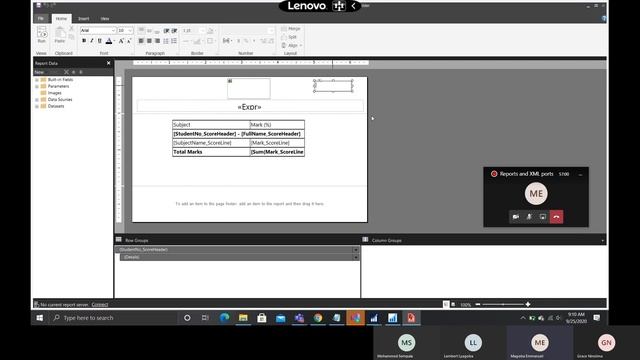Screen dimensions: 640x360
Task: Hang up the Teams call
Action: [556, 217]
